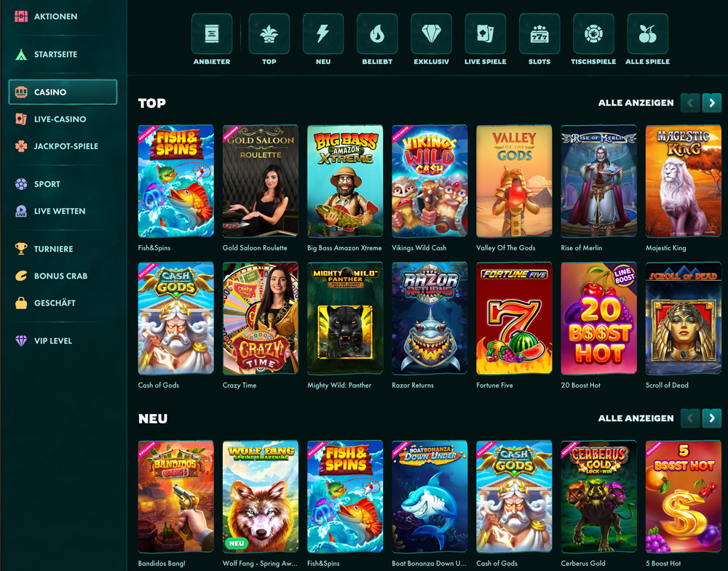This screenshot has height=571, width=728.
Task: Open Razor Returns game thumbnail
Action: coord(430,319)
